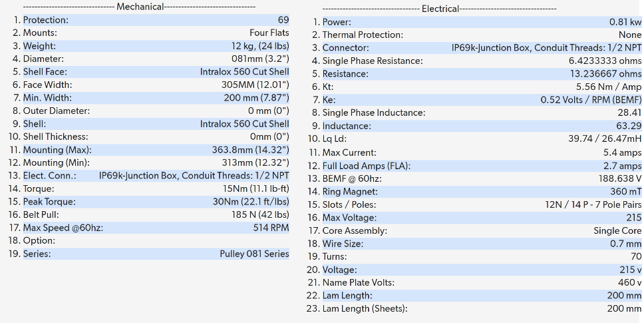Click the Mechanical section header
644x323 pixels.
pyautogui.click(x=140, y=7)
